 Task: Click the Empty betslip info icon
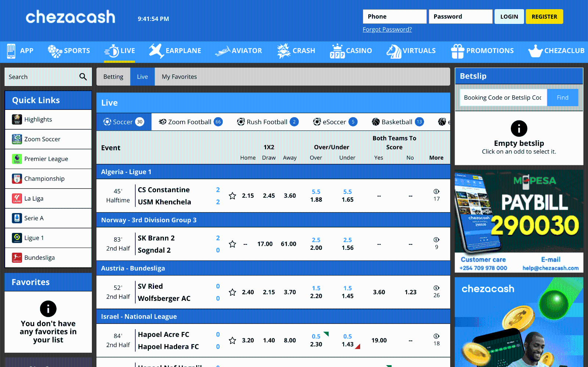519,129
